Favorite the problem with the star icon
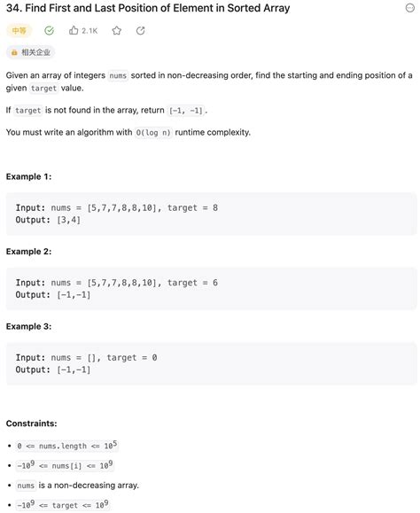 coord(117,31)
